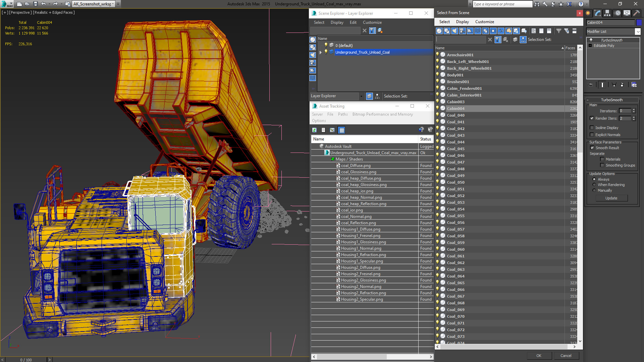Toggle Display Bone Objects filter in Select From Scene
Image resolution: width=644 pixels, height=362 pixels.
click(501, 31)
